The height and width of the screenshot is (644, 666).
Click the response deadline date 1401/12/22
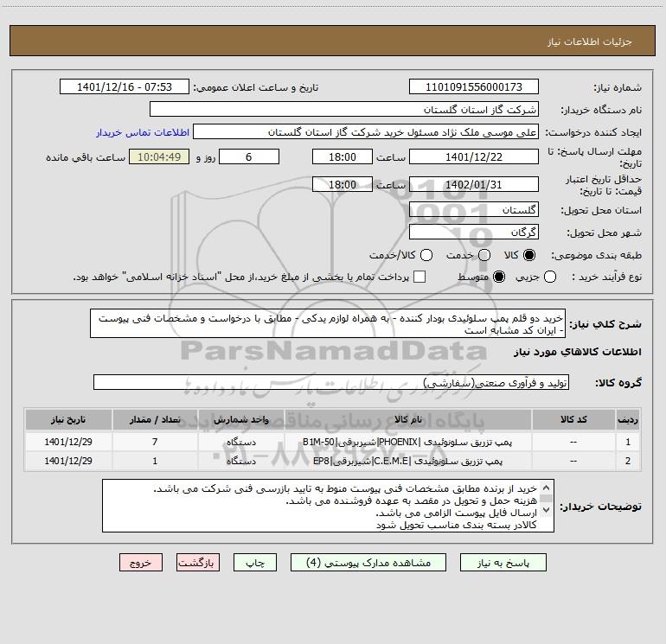pyautogui.click(x=474, y=156)
